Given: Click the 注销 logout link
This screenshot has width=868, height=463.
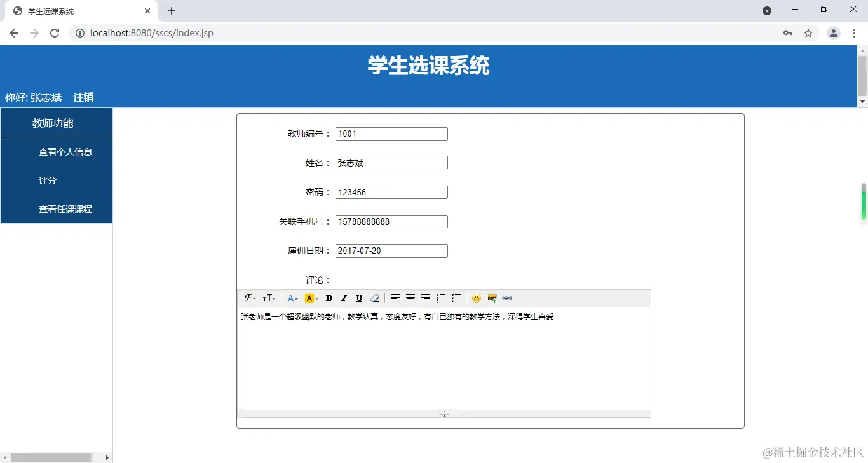Looking at the screenshot, I should click(82, 97).
